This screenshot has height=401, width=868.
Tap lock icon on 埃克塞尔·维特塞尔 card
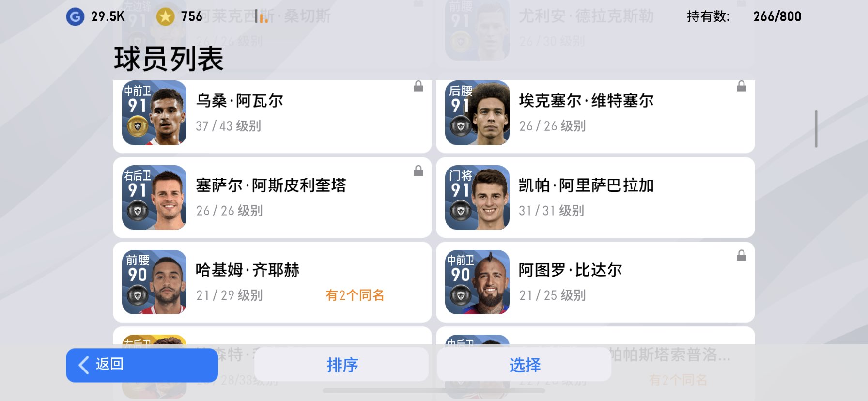click(x=741, y=86)
